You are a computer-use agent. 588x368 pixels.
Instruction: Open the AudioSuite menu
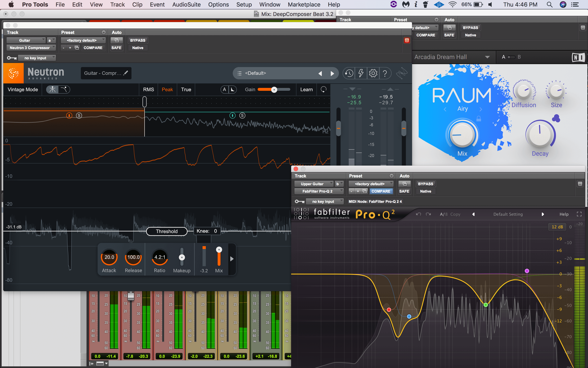click(x=186, y=5)
